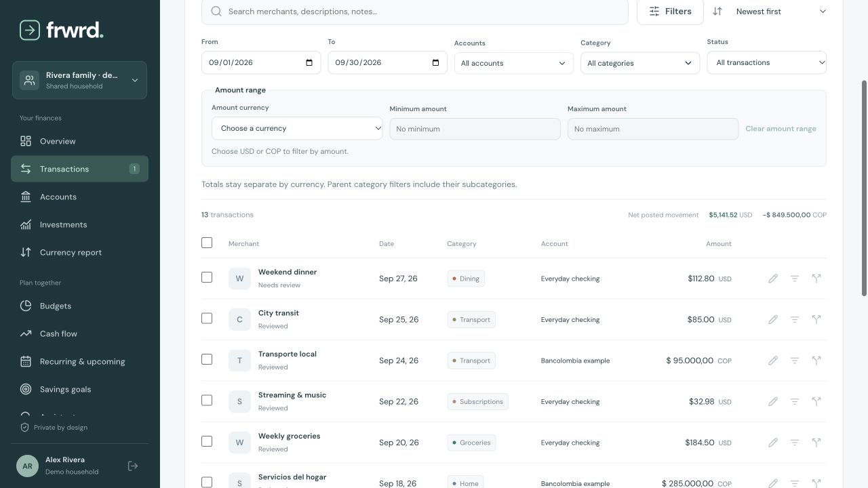Click the three-line filter icon for City transit
This screenshot has width=868, height=488.
tap(795, 319)
